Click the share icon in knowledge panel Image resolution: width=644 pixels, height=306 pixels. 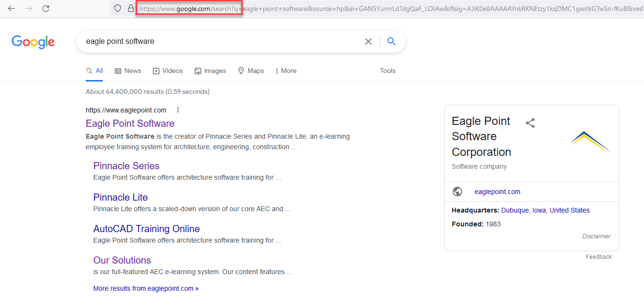[x=530, y=123]
